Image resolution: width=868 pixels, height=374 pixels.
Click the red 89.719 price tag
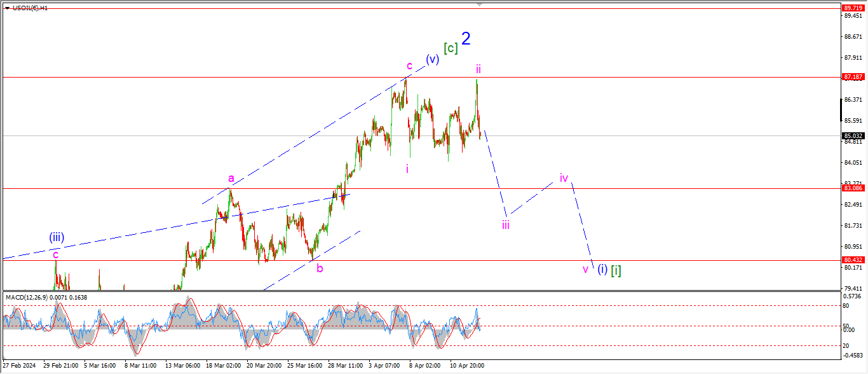point(851,8)
